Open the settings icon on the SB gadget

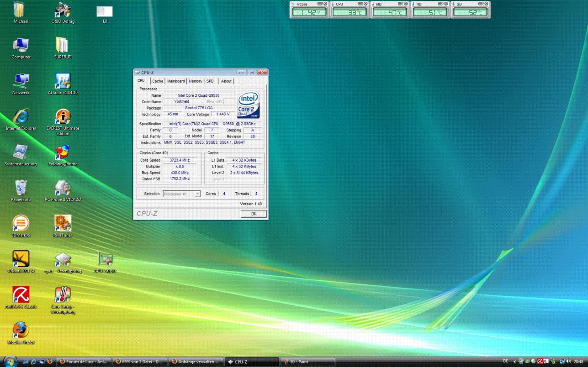[481, 4]
